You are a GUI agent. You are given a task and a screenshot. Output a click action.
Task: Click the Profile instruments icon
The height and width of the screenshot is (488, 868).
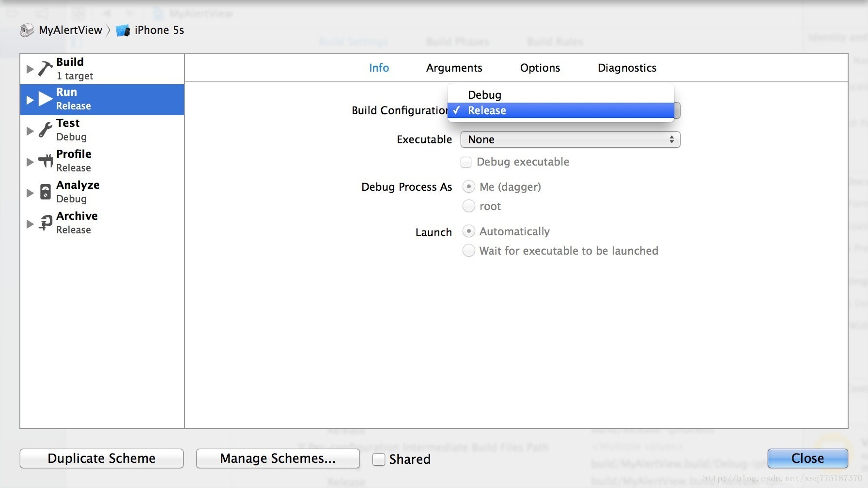45,161
